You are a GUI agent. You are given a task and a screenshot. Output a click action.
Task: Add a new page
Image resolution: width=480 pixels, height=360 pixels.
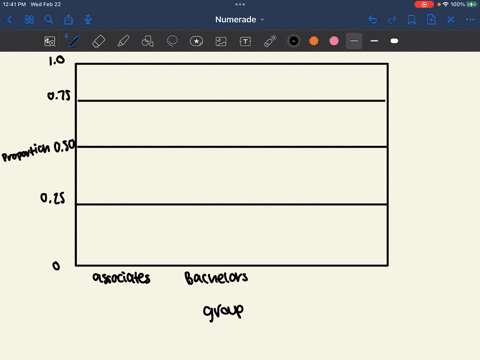[431, 20]
